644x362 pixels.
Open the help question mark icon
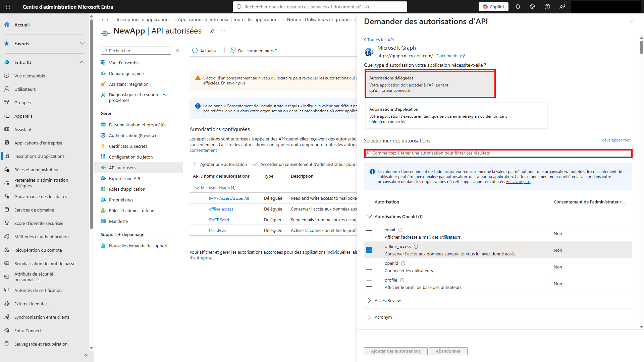point(547,7)
